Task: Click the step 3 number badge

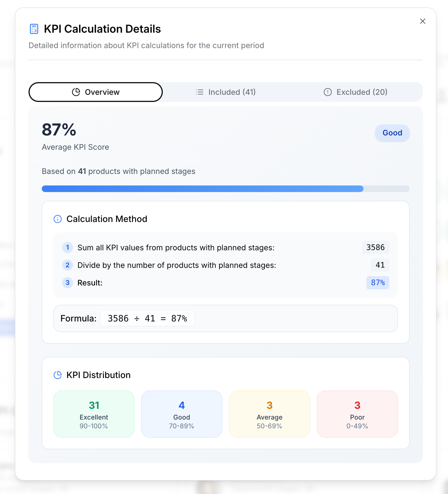Action: coord(68,283)
